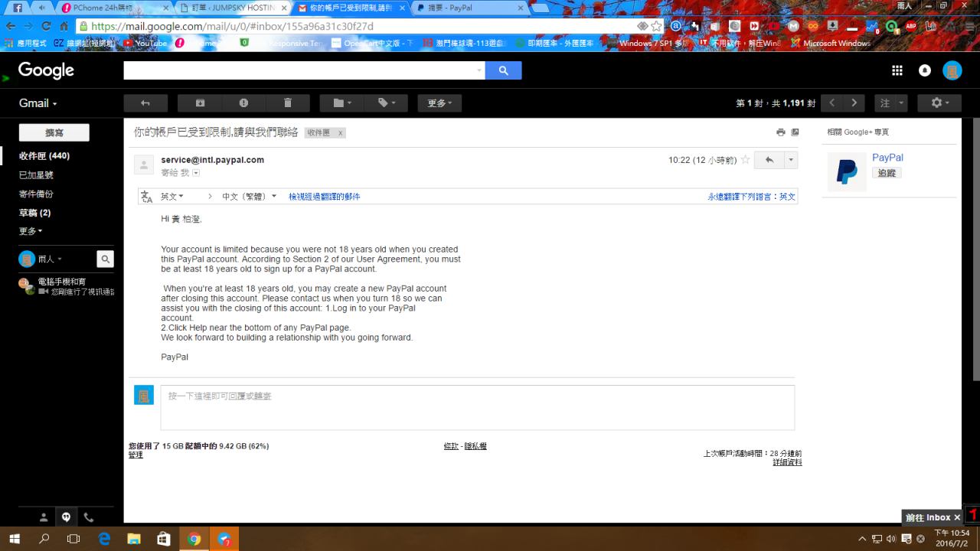Go back to inbox with the back arrow
The height and width of the screenshot is (551, 980).
(145, 103)
